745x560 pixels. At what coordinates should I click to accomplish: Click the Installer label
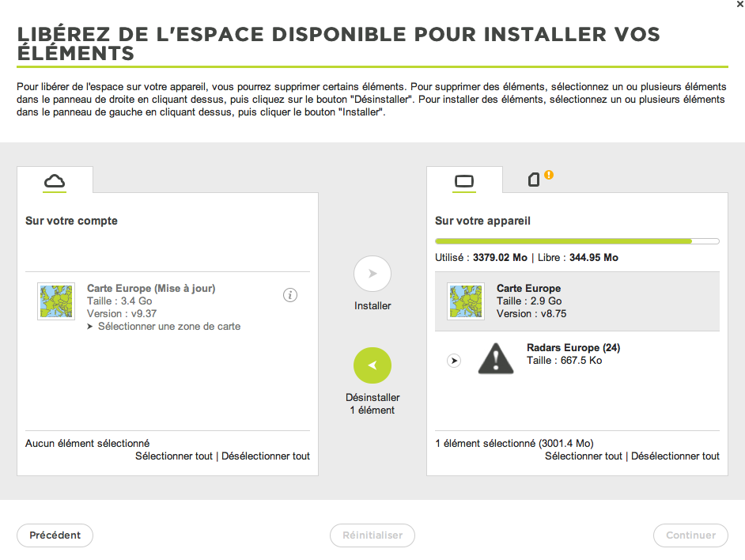pyautogui.click(x=372, y=305)
